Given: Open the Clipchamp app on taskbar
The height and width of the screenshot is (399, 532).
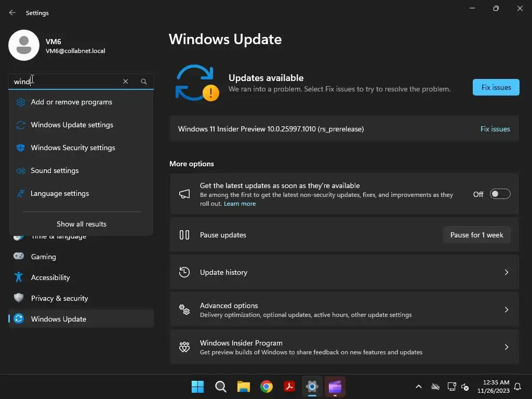Looking at the screenshot, I should (335, 387).
